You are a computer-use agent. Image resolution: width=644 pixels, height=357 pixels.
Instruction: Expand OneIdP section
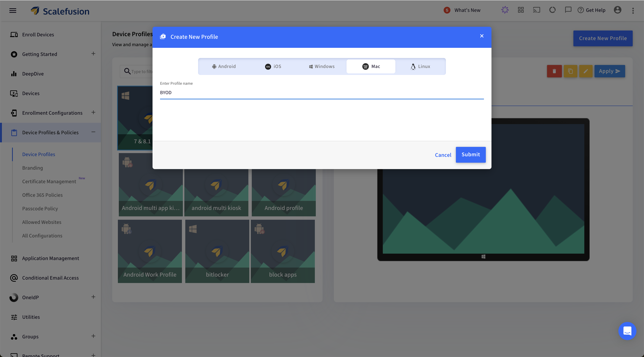(93, 297)
